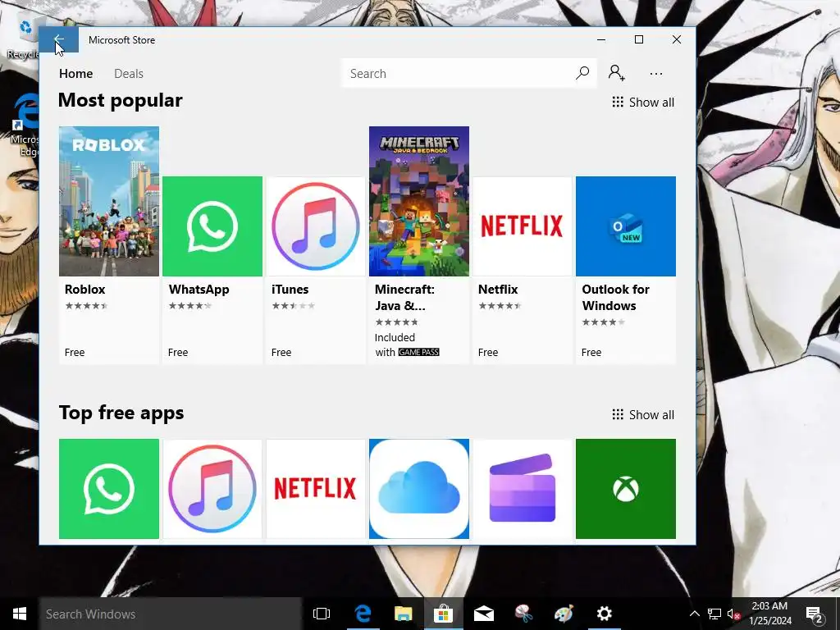Open File Explorer from the taskbar
The height and width of the screenshot is (630, 840).
(x=404, y=614)
